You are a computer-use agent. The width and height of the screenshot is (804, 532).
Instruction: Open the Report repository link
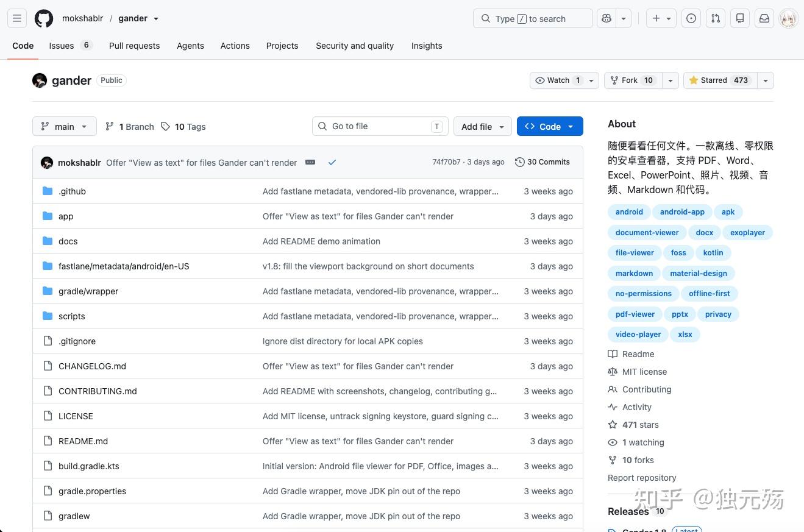click(x=642, y=478)
